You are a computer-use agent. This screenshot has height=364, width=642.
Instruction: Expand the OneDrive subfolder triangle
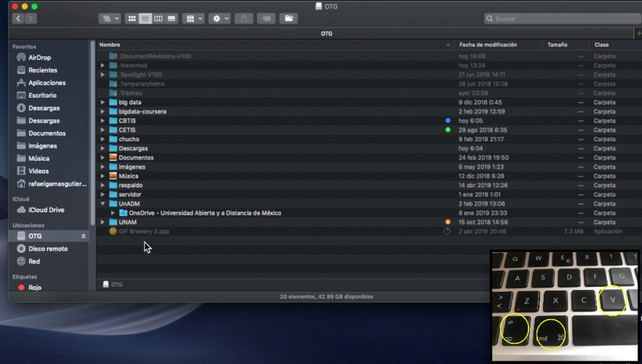click(x=113, y=213)
